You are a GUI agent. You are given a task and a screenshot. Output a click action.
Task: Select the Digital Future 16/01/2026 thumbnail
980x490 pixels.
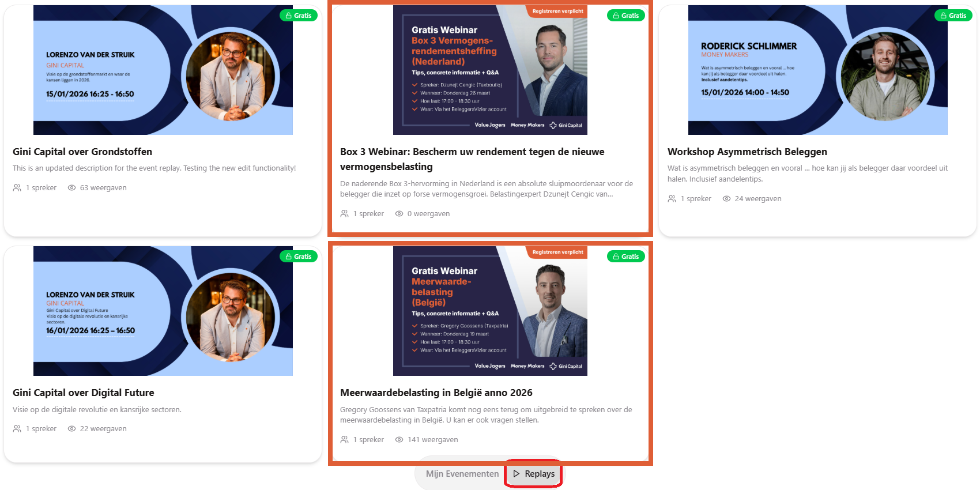click(x=163, y=311)
